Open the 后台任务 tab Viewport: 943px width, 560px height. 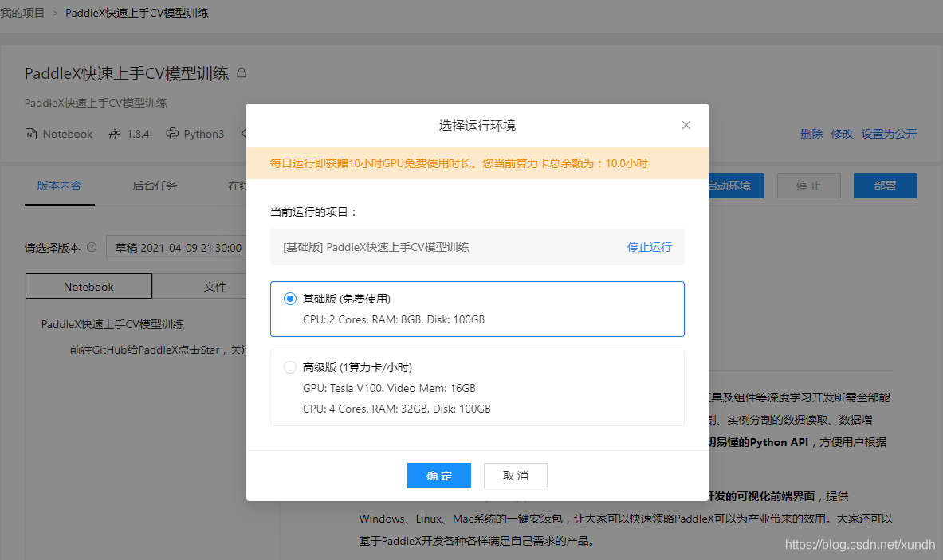pos(155,186)
